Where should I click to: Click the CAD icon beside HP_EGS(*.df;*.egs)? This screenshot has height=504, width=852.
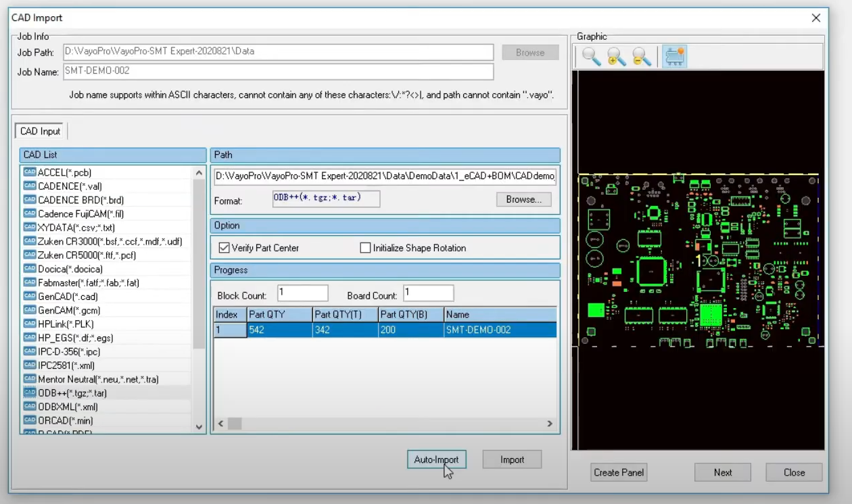click(x=30, y=338)
